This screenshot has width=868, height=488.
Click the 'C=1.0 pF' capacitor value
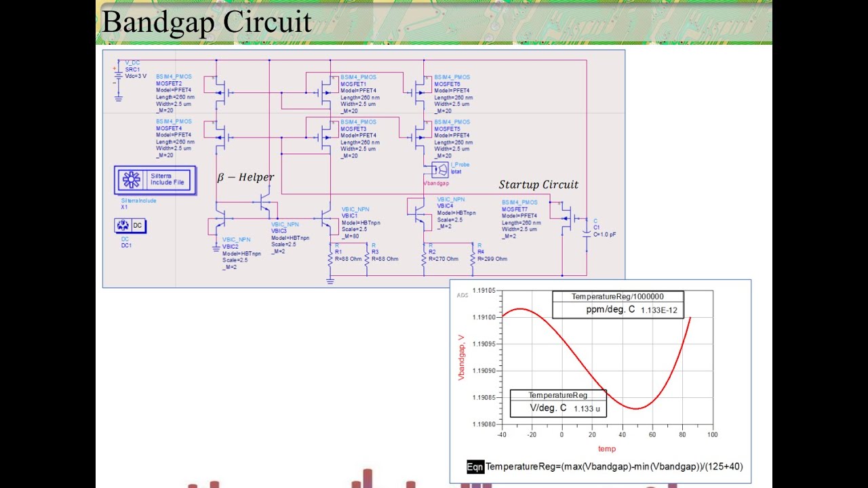click(x=605, y=235)
